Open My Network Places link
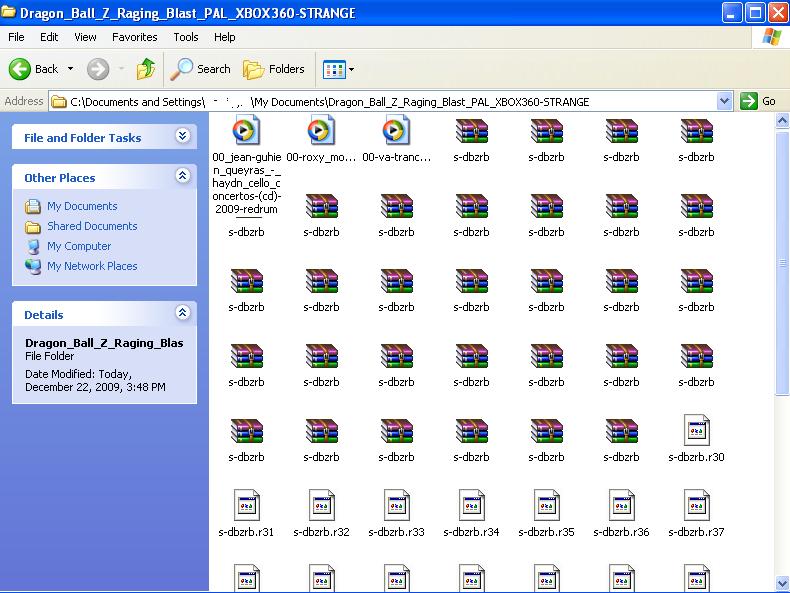 tap(92, 266)
